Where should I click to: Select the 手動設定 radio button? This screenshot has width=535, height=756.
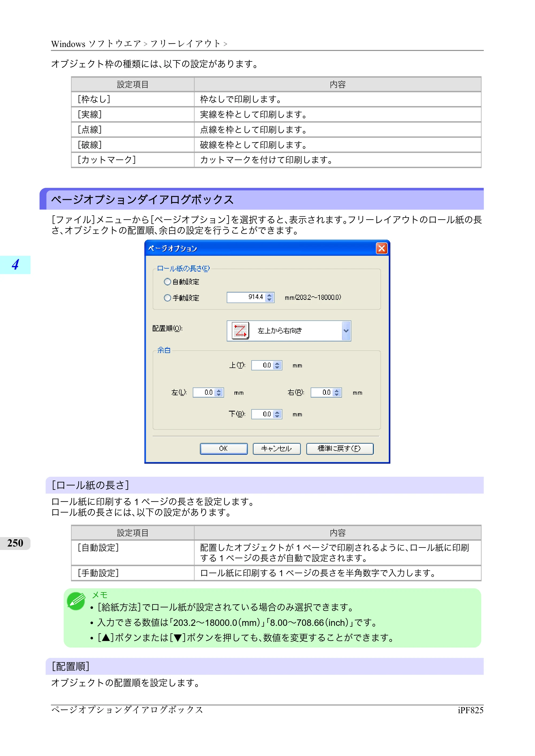coord(167,298)
